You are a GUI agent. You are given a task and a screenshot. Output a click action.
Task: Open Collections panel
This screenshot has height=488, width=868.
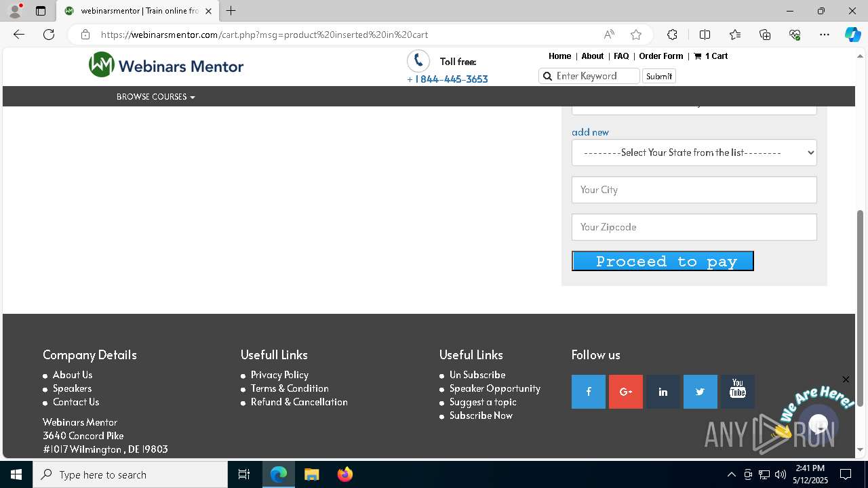point(765,35)
